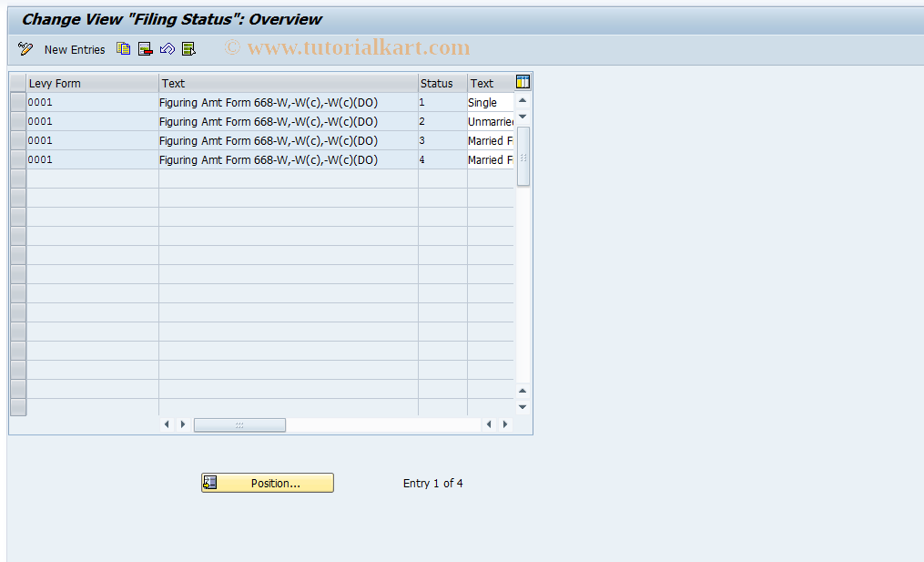Click the Levy Form 0001 cell in first row

93,102
